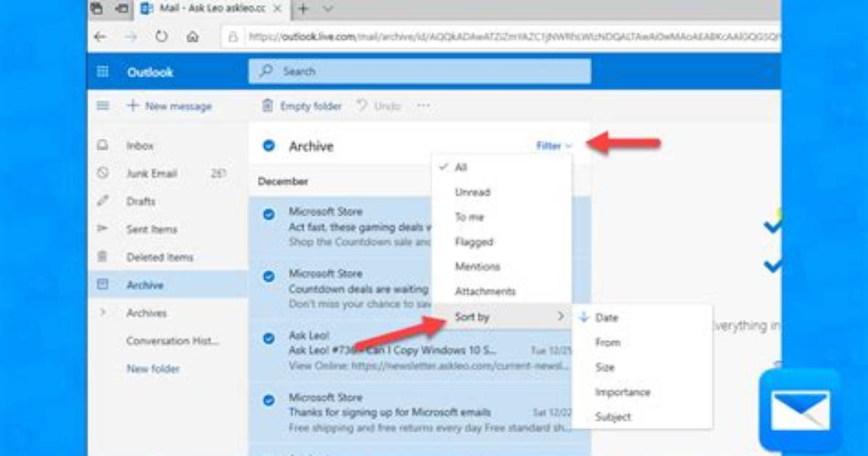Screen dimensions: 868x456
Task: Open the Filter dropdown
Action: click(554, 146)
